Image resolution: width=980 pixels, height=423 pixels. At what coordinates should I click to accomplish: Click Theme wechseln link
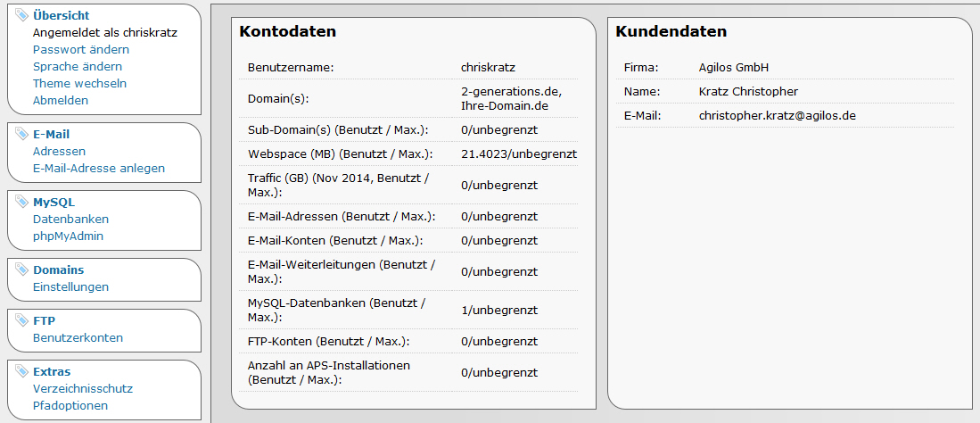coord(80,83)
